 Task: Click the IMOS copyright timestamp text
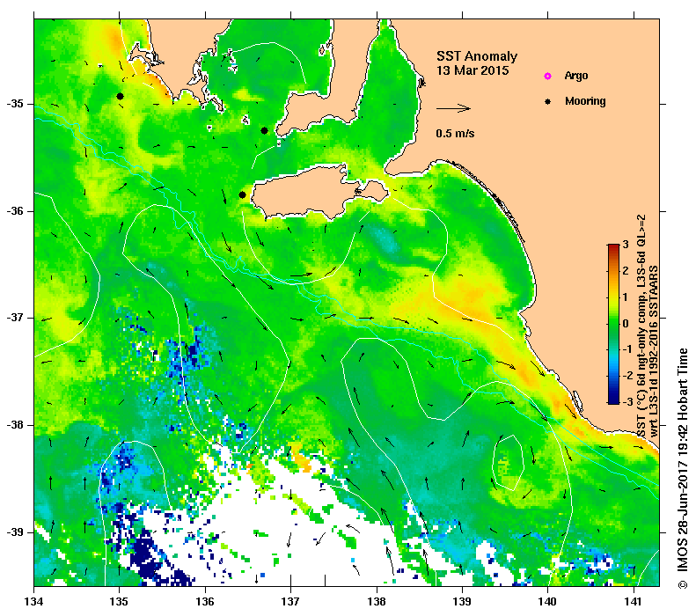(x=683, y=469)
